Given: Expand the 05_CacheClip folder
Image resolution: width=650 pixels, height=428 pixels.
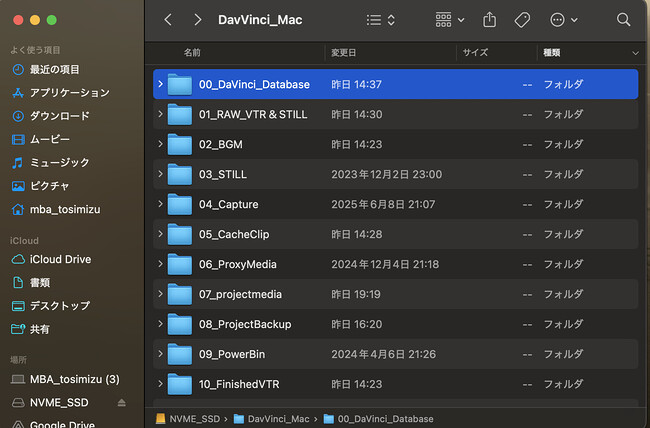Looking at the screenshot, I should (160, 234).
